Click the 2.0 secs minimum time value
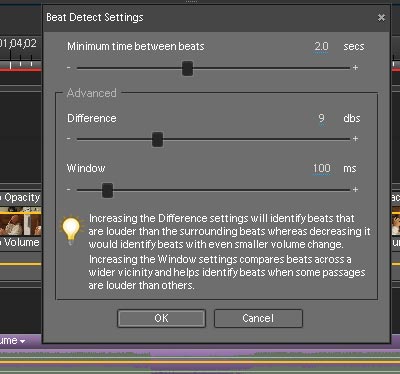 321,46
